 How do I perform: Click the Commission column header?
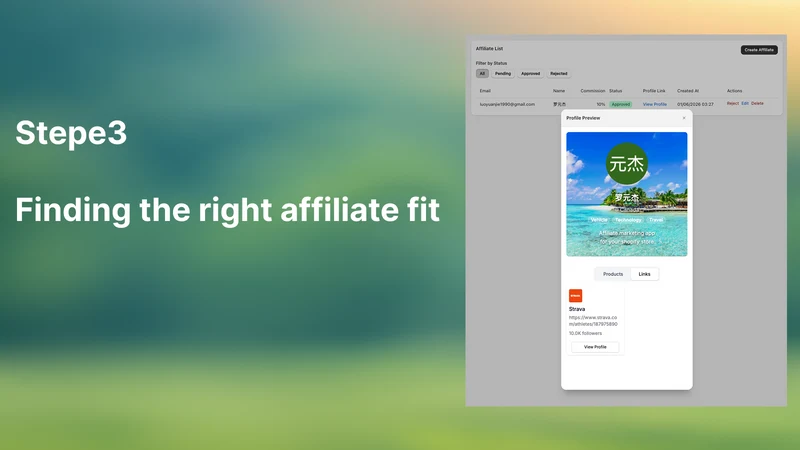[x=593, y=91]
